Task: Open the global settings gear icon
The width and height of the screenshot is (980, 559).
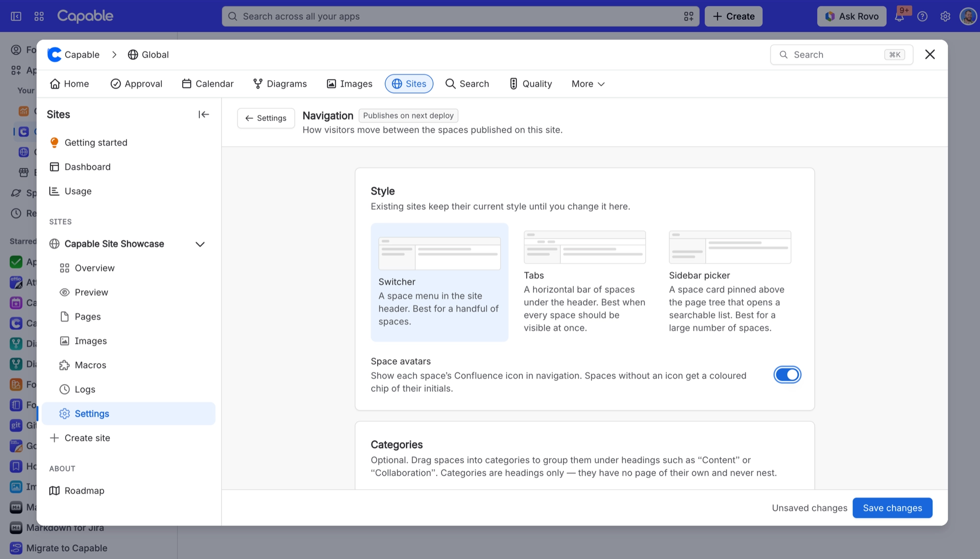Action: [945, 16]
